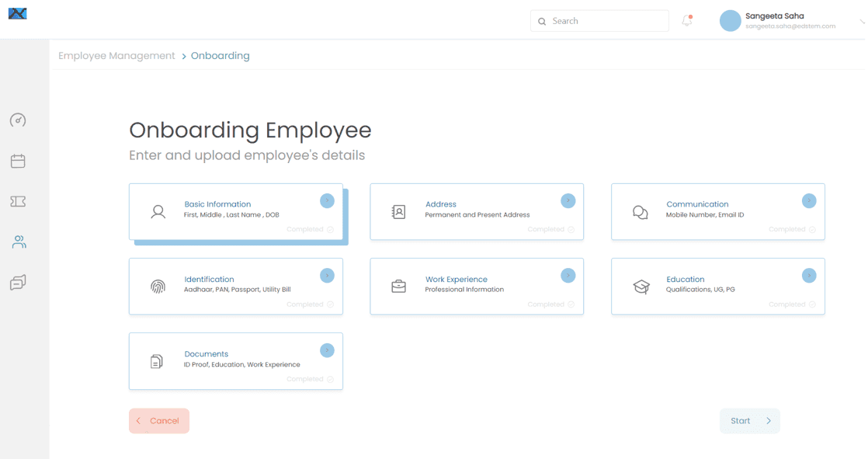The image size is (868, 459).
Task: Click the fingerprint icon on Identification card
Action: pos(158,287)
